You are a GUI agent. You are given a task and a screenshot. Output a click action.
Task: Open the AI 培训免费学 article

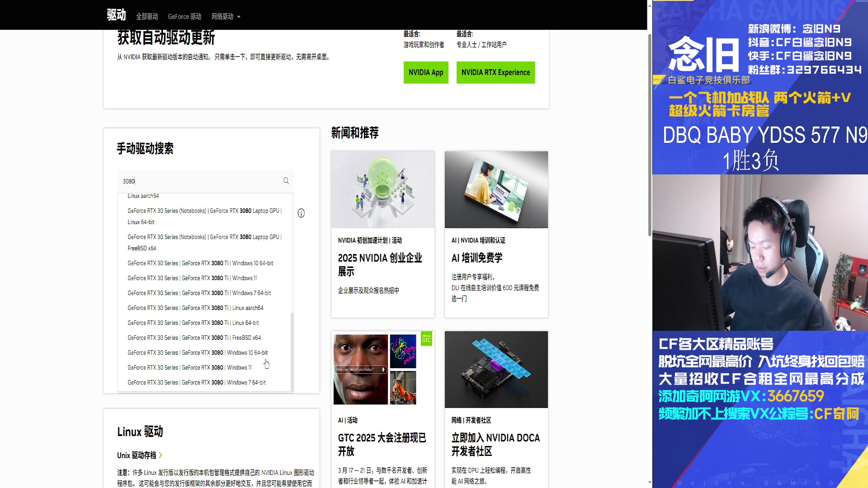coord(477,258)
